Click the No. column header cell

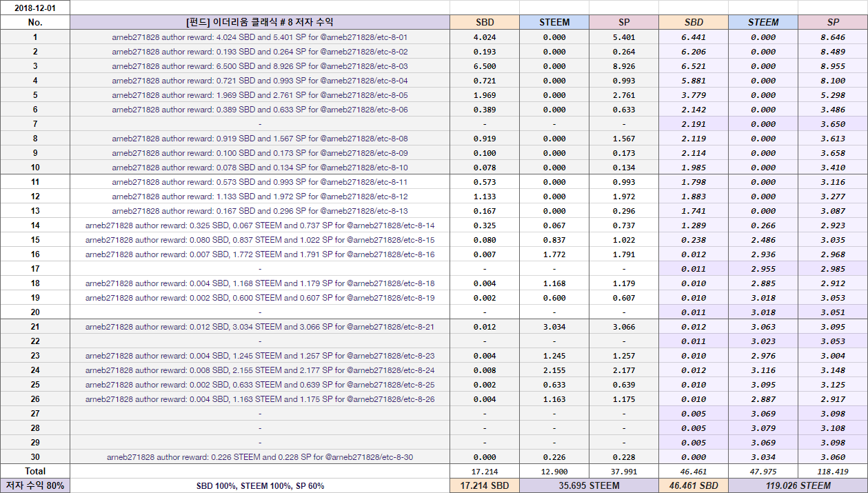click(35, 22)
